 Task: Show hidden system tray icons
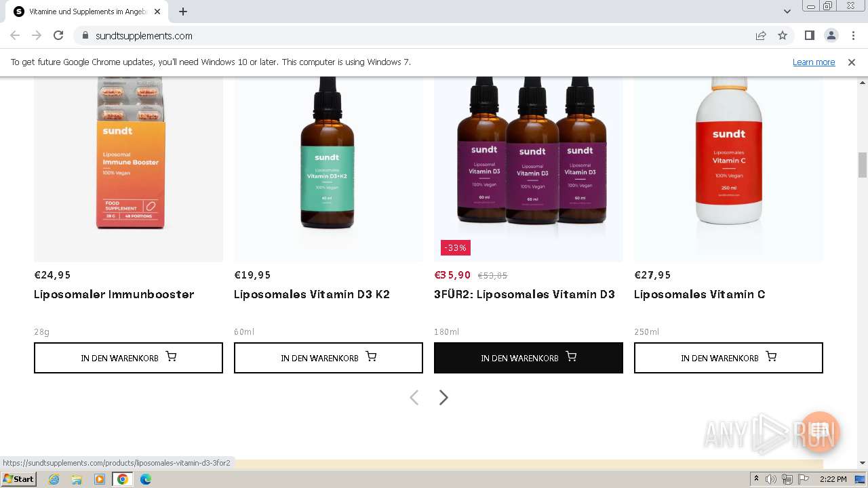[756, 479]
